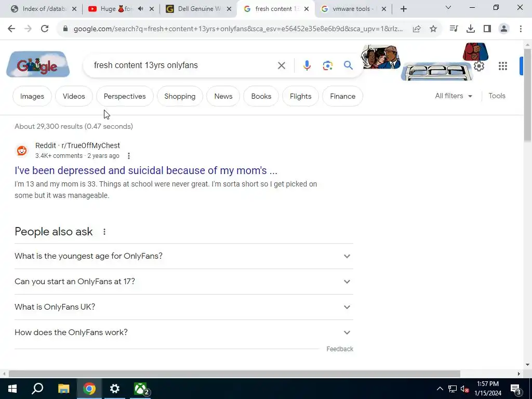Viewport: 532px width, 399px height.
Task: Open People also ask three-dot menu
Action: (104, 232)
